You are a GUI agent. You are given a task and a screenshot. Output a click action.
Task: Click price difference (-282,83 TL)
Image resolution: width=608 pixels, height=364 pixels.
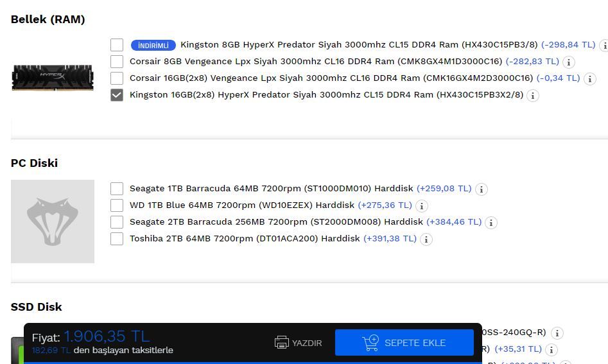pyautogui.click(x=532, y=61)
